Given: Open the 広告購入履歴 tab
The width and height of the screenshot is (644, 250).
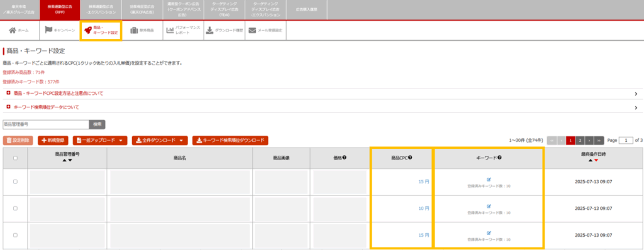Looking at the screenshot, I should (306, 10).
